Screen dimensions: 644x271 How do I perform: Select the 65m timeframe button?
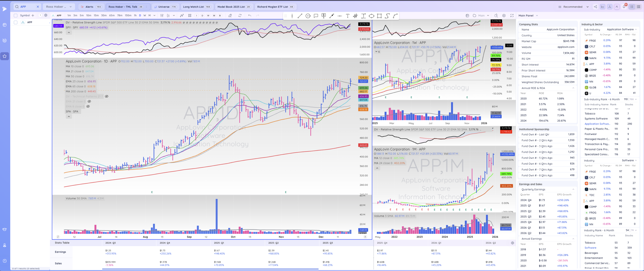[112, 16]
